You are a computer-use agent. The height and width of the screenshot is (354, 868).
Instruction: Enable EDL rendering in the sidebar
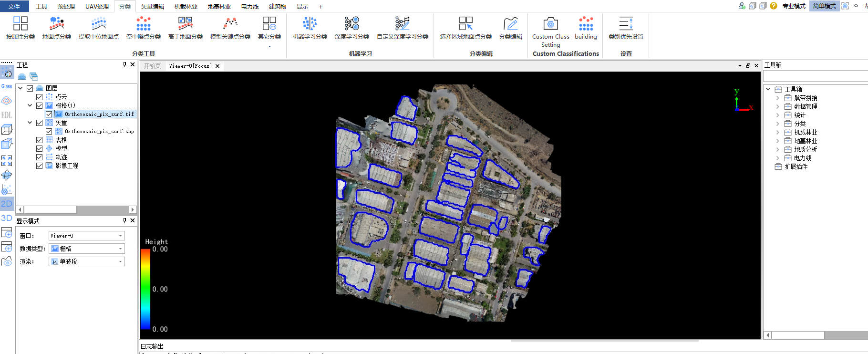(7, 115)
